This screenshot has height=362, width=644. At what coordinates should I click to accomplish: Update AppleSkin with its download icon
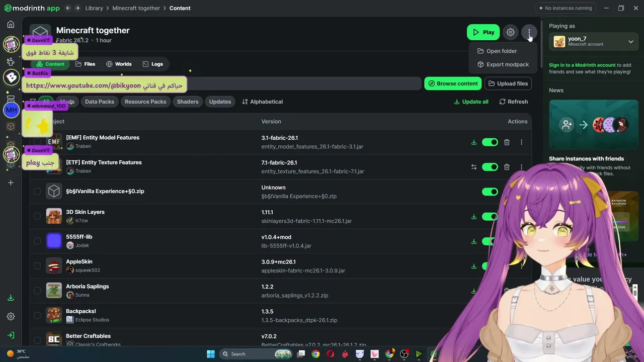coord(473,266)
